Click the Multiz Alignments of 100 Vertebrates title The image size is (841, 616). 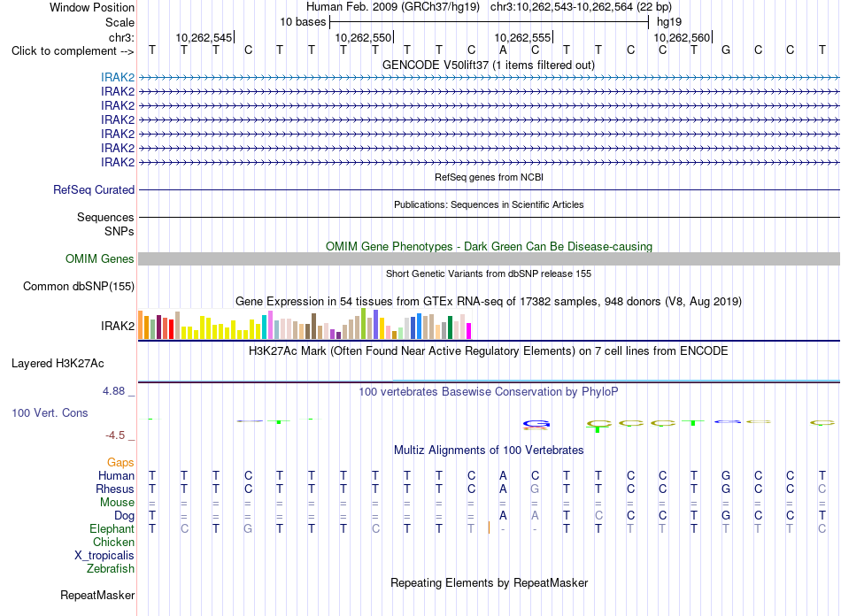tap(489, 450)
